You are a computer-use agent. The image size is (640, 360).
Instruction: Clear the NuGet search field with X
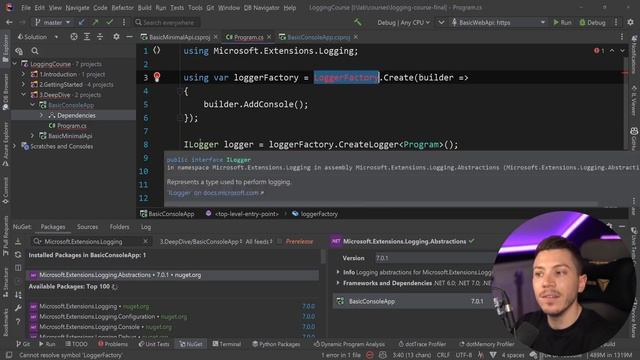coord(145,242)
